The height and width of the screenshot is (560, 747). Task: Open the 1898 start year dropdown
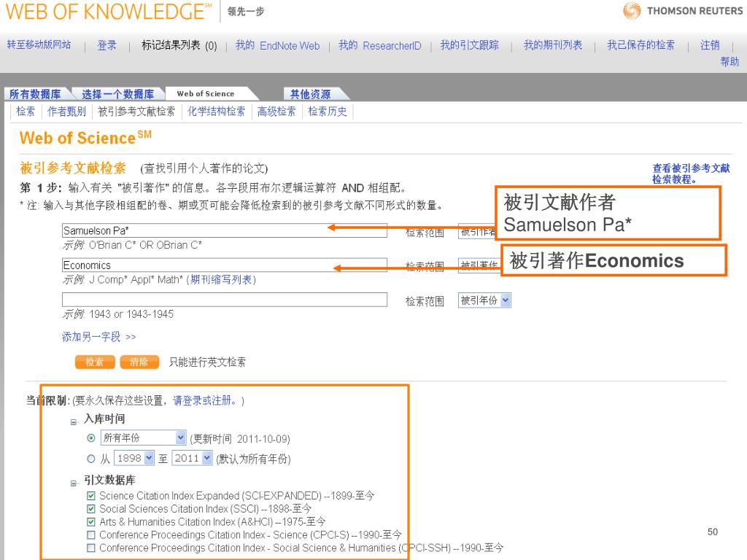pos(134,458)
